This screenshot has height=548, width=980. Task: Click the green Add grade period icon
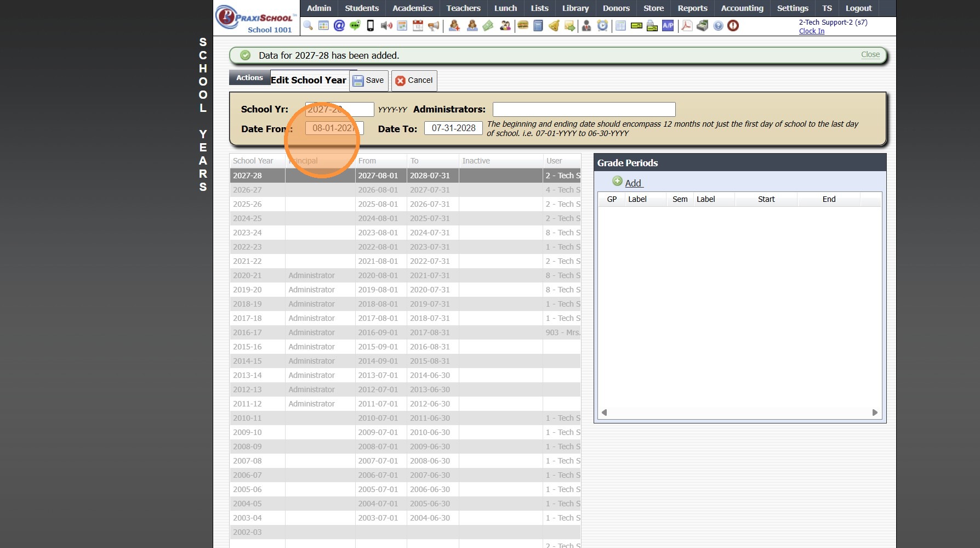click(617, 182)
